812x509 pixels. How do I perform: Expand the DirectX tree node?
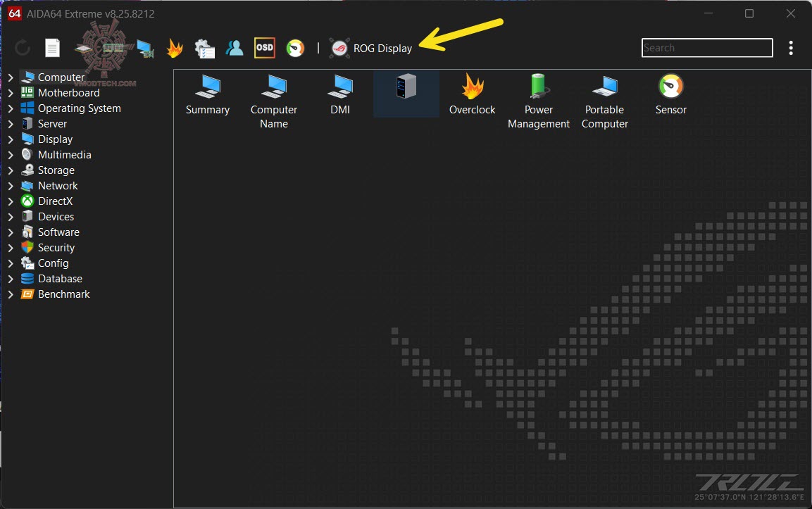[11, 201]
